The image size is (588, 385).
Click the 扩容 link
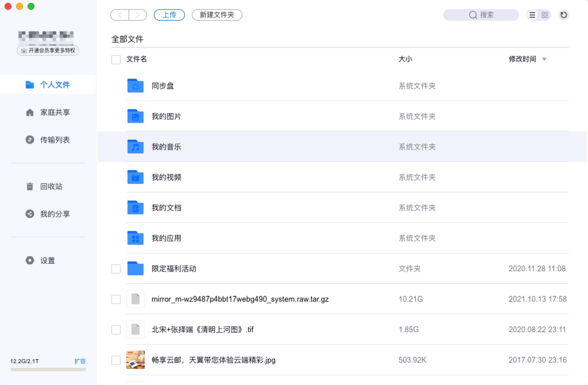80,361
